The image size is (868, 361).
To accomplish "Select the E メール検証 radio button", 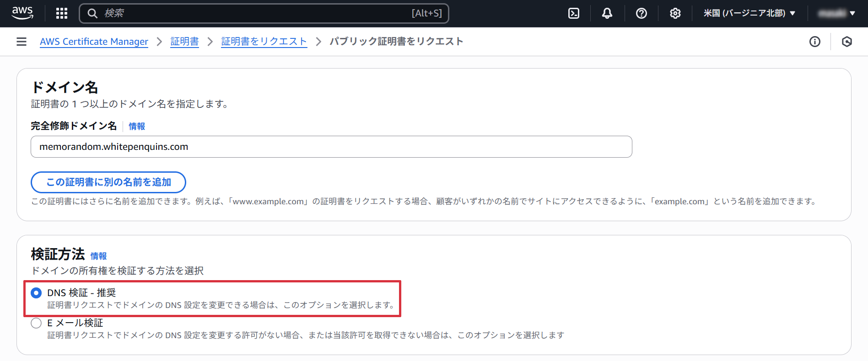I will point(36,324).
